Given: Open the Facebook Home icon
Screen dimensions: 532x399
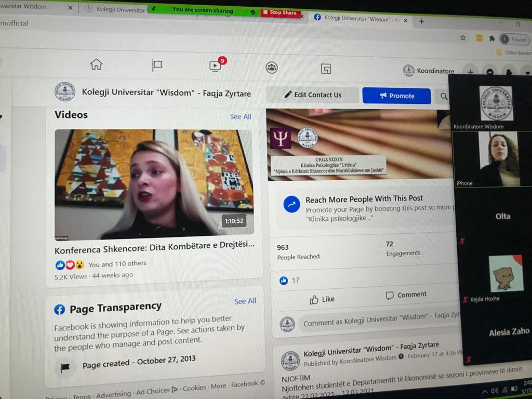Looking at the screenshot, I should pos(96,64).
